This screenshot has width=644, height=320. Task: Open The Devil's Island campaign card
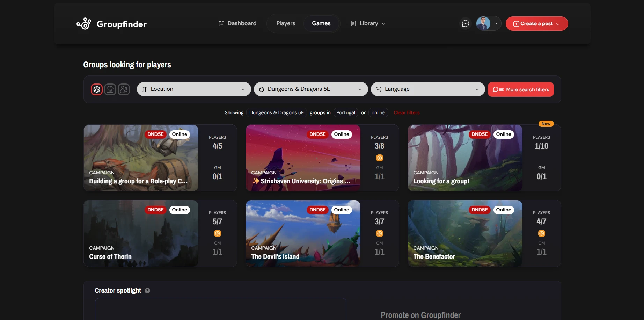[322, 233]
